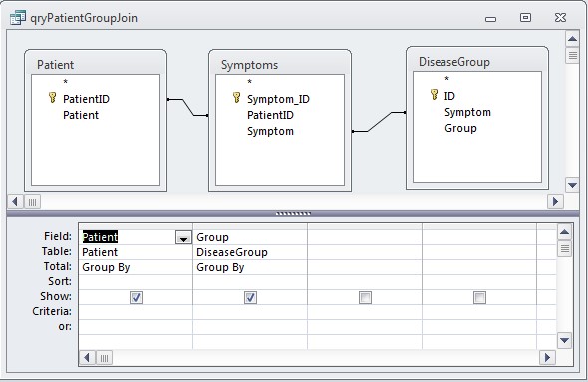
Task: Check Show box in fourth empty column
Action: [479, 297]
